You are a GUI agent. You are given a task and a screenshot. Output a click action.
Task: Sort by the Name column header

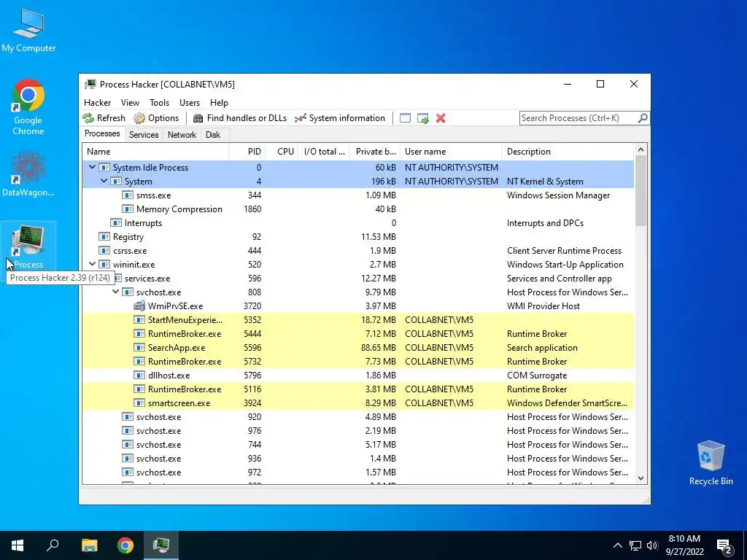(155, 152)
